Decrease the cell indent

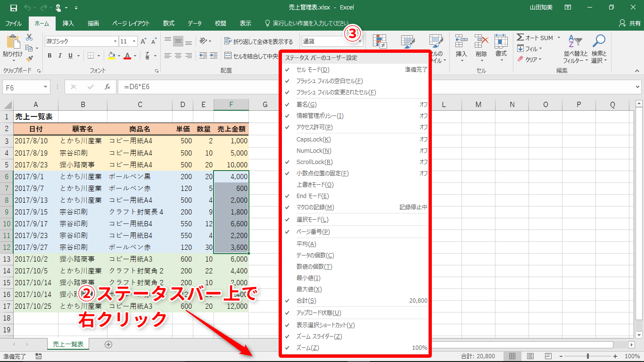pos(203,56)
